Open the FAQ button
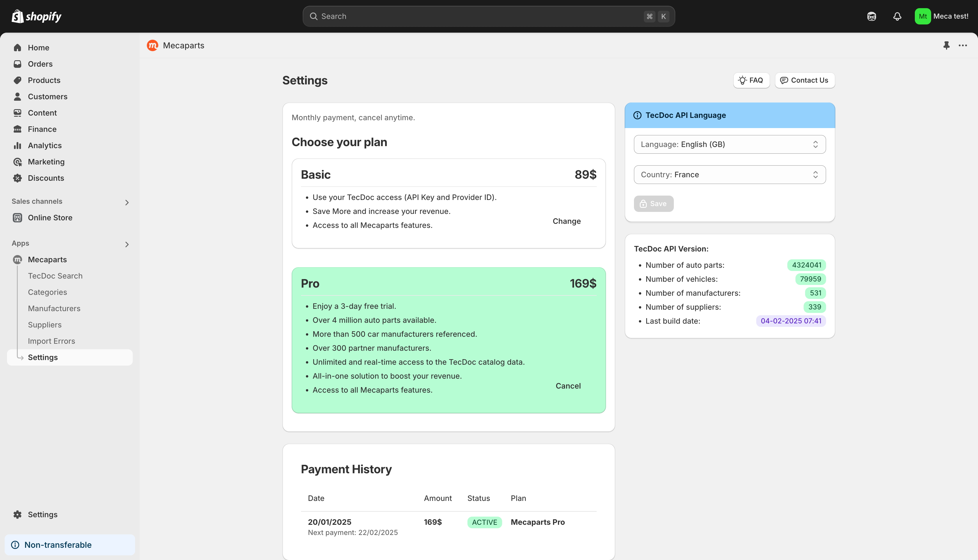Screen dimensions: 978x560 coord(751,80)
